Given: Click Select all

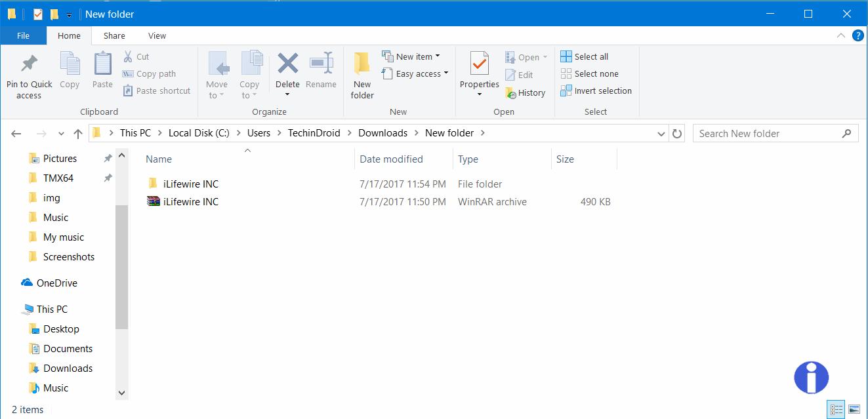Looking at the screenshot, I should (585, 56).
